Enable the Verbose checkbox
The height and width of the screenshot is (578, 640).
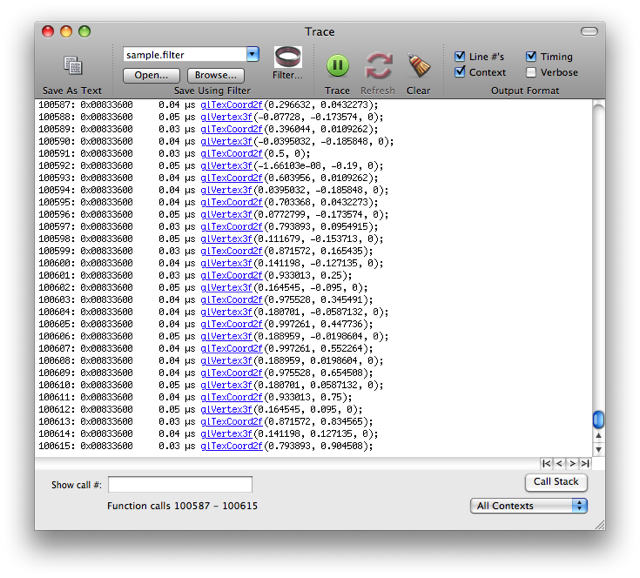[531, 72]
